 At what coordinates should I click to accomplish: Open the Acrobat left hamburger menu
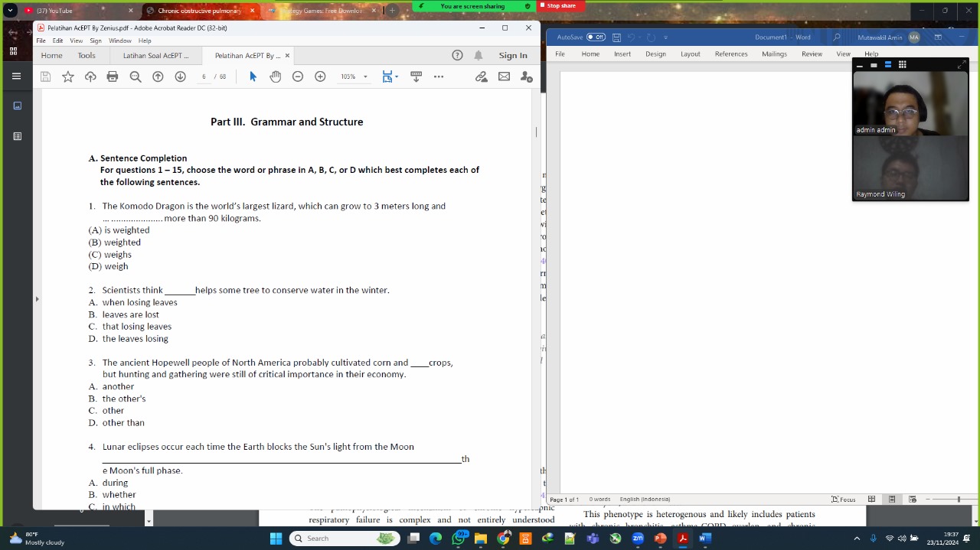tap(16, 76)
